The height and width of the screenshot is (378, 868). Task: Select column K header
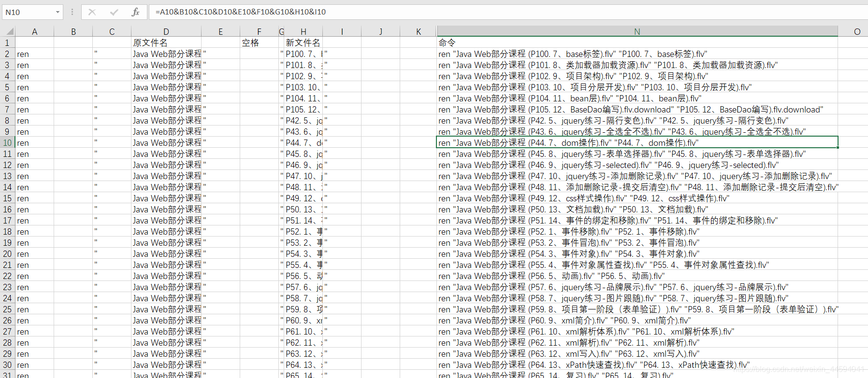pos(419,31)
